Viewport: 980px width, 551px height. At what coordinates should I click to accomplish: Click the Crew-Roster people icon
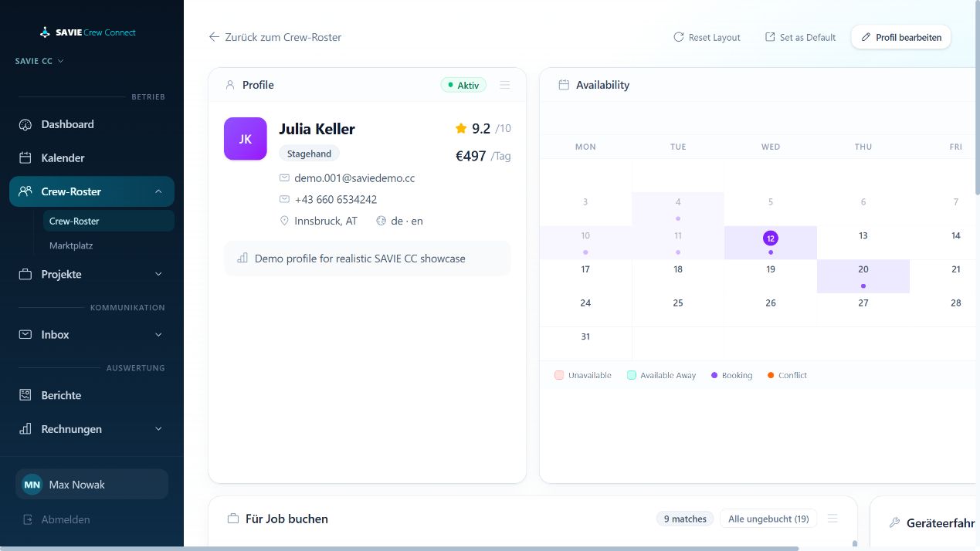pyautogui.click(x=25, y=191)
